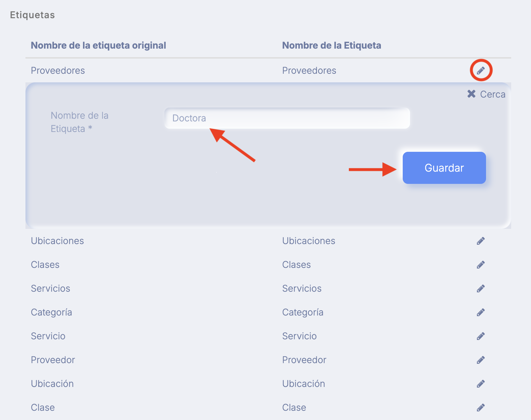Click the Nombre de la etiqueta original header

pyautogui.click(x=99, y=45)
